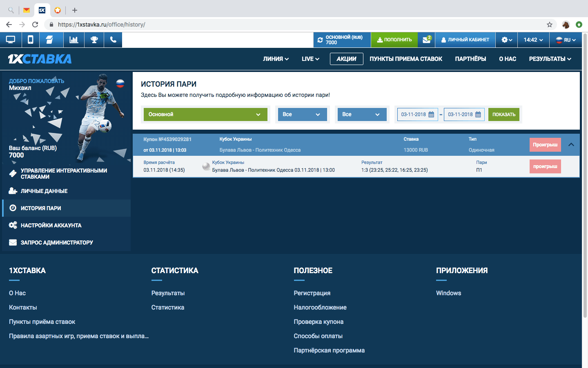
Task: Open the ЛИНИЯ menu
Action: pyautogui.click(x=276, y=59)
